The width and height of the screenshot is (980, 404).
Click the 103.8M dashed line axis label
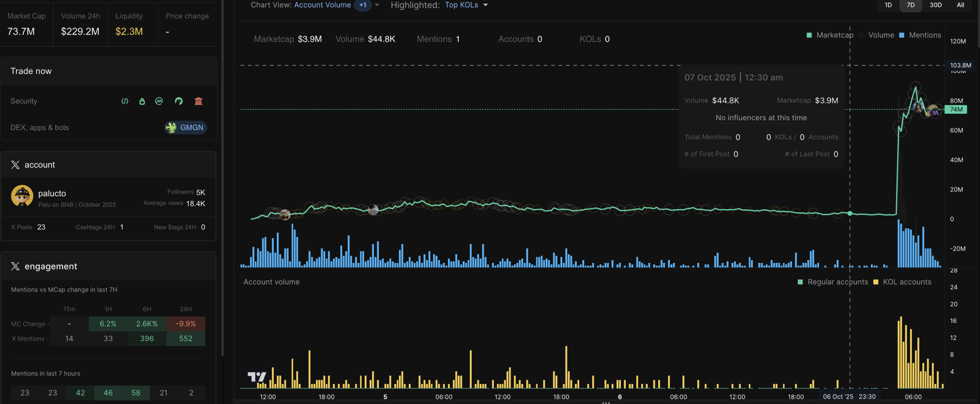pyautogui.click(x=960, y=65)
